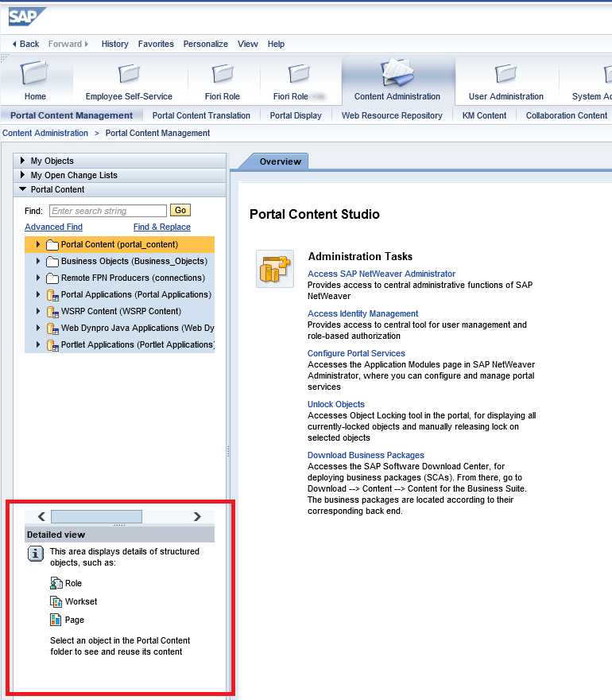
Task: Click the left scroll arrow
Action: [x=41, y=516]
